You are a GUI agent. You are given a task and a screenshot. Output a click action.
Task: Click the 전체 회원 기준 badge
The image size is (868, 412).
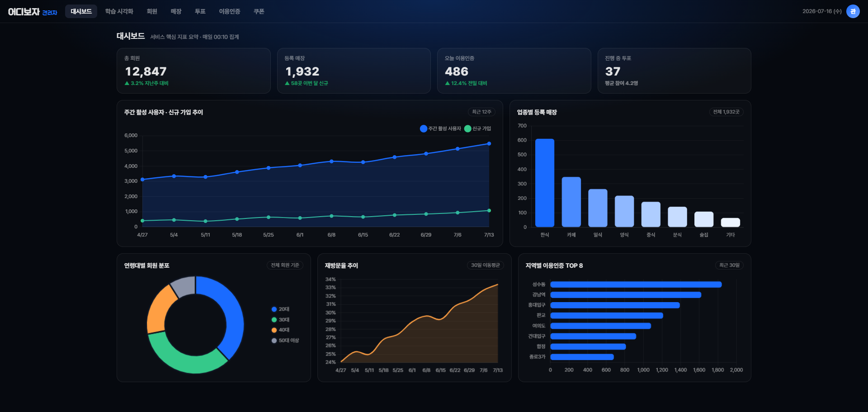(285, 265)
